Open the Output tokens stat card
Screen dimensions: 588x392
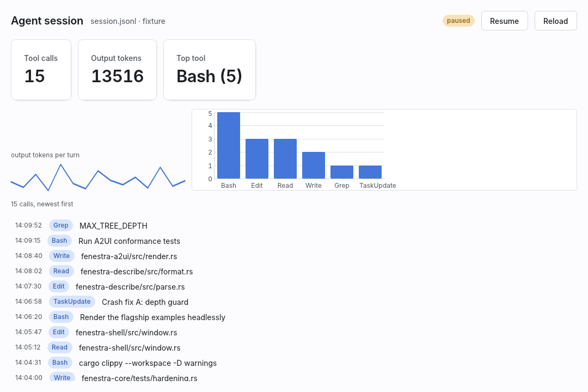pyautogui.click(x=118, y=70)
